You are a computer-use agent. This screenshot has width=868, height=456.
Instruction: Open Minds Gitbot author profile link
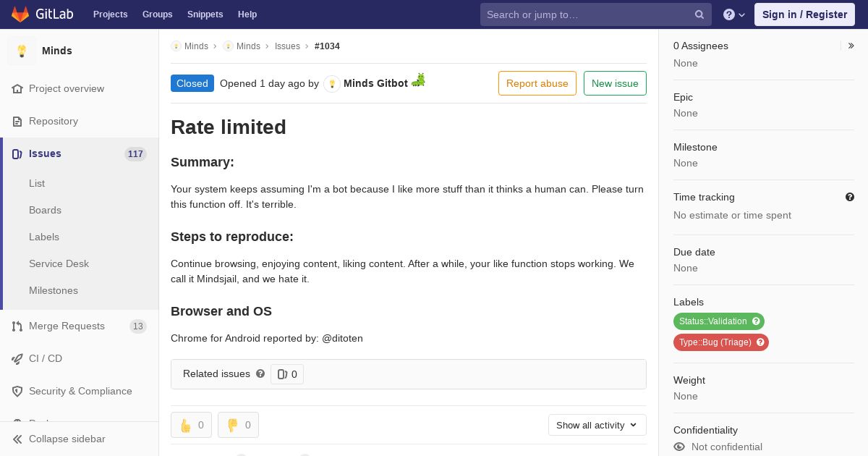(375, 83)
